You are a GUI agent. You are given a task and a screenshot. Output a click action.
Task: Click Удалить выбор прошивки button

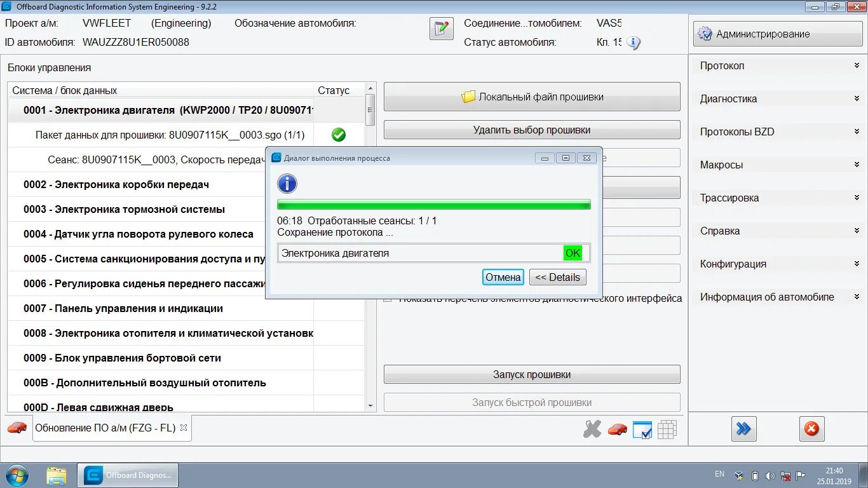click(x=532, y=130)
